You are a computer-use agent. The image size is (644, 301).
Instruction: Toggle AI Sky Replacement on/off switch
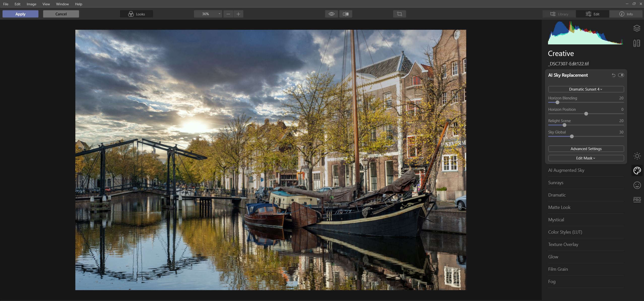[x=621, y=75]
